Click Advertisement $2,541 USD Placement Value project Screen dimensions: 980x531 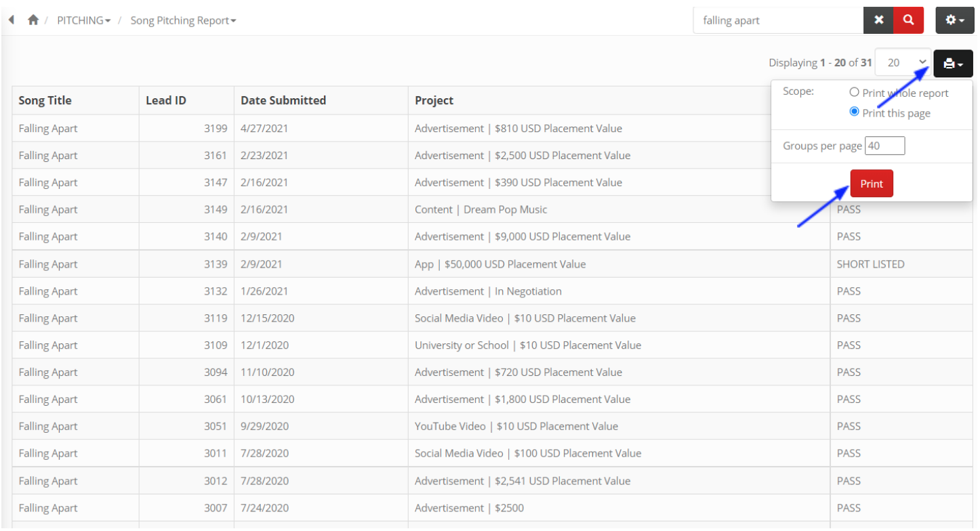coord(523,481)
